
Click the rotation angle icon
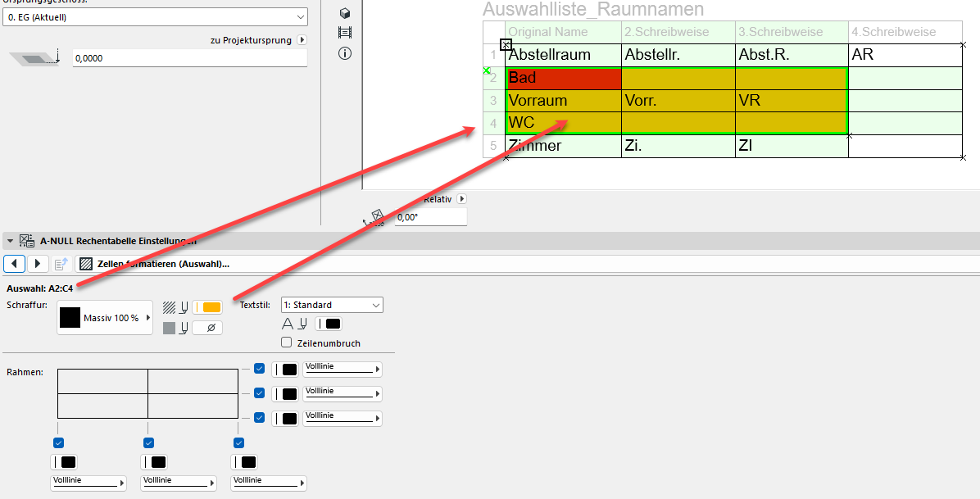(374, 218)
